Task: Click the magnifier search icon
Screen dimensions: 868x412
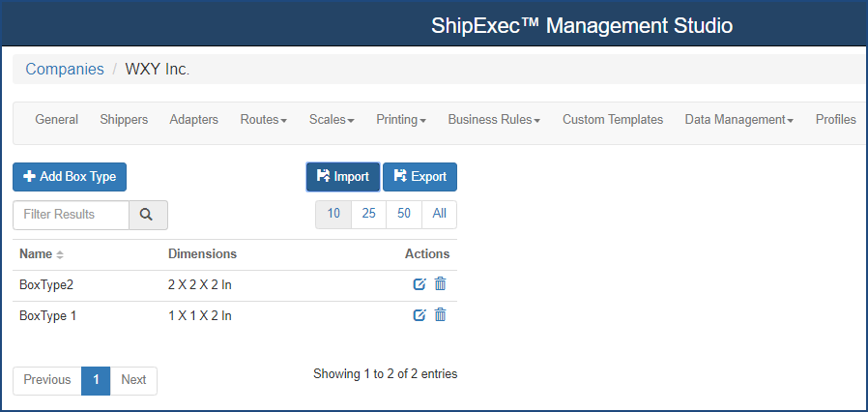Action: click(x=148, y=215)
